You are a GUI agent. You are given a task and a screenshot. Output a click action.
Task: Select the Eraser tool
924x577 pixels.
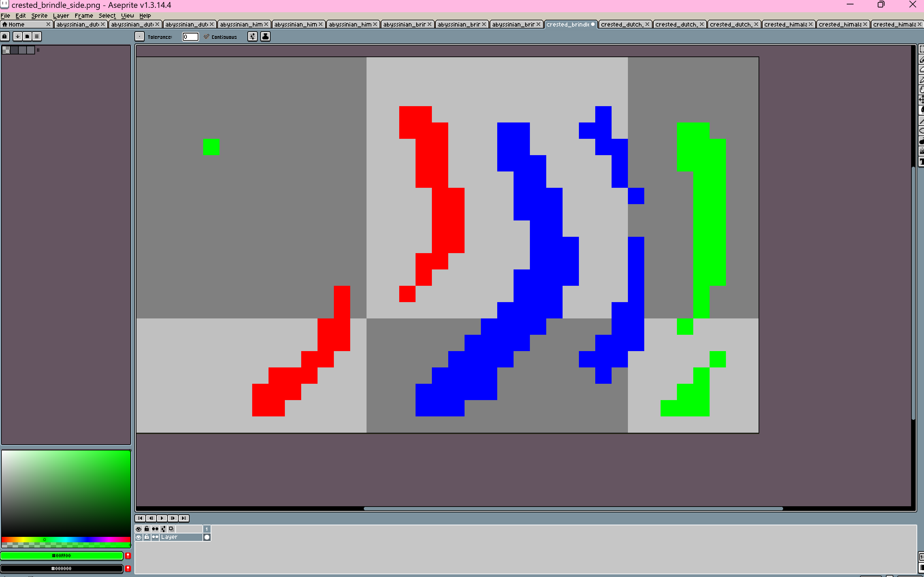point(921,70)
